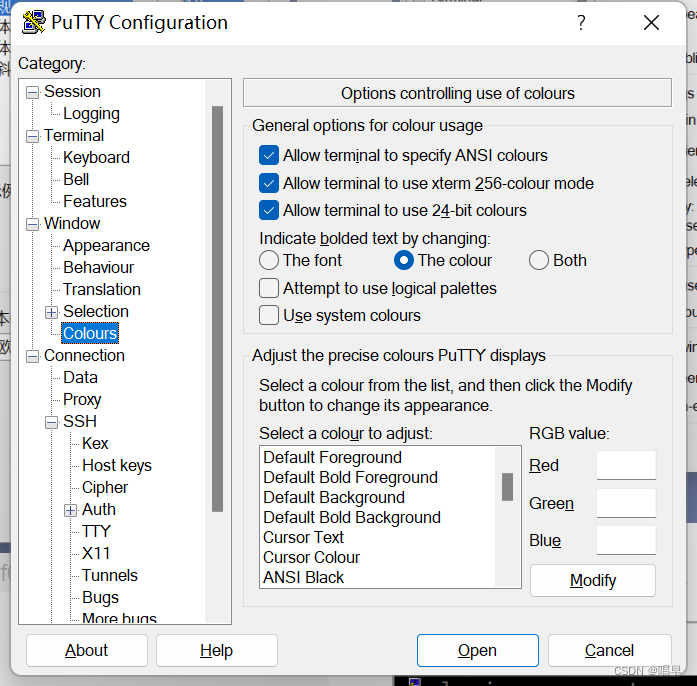The image size is (697, 686).
Task: Open Kex settings
Action: pos(95,443)
